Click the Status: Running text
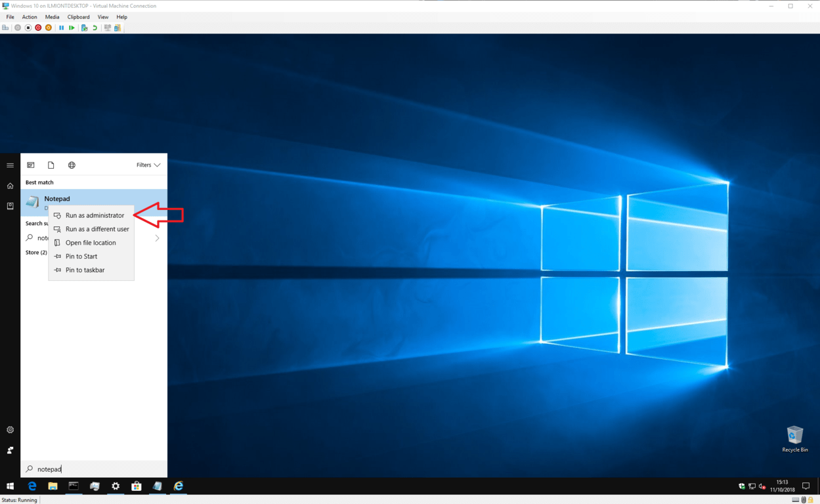This screenshot has height=504, width=820. (19, 500)
